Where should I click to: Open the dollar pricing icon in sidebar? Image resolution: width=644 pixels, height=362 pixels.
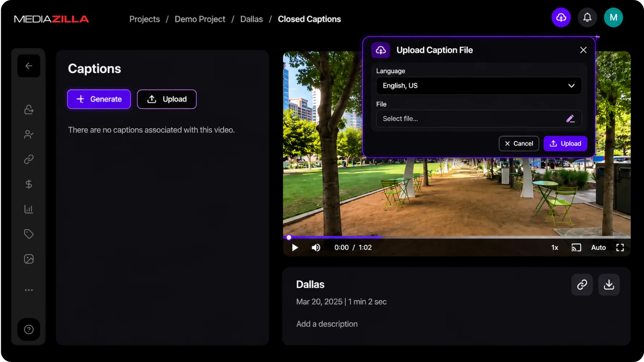(x=29, y=184)
